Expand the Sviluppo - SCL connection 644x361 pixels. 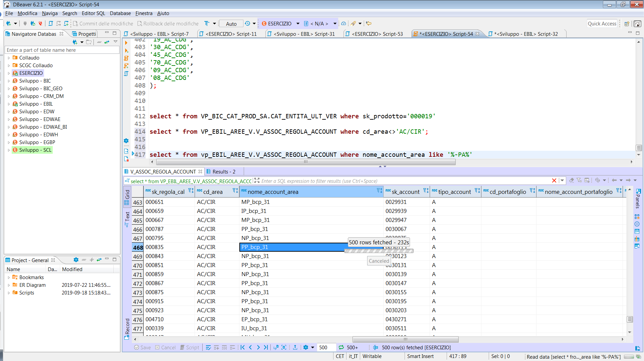[8, 150]
